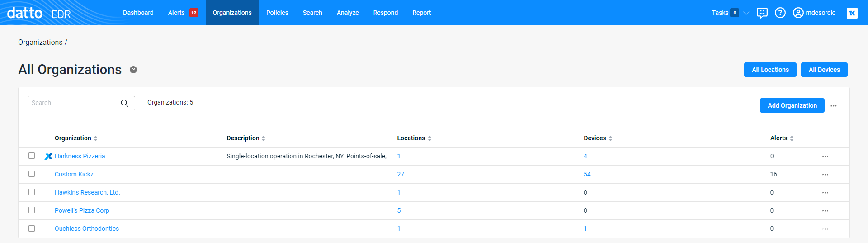Click the Organizations breadcrumb link
This screenshot has height=243, width=868.
[40, 42]
